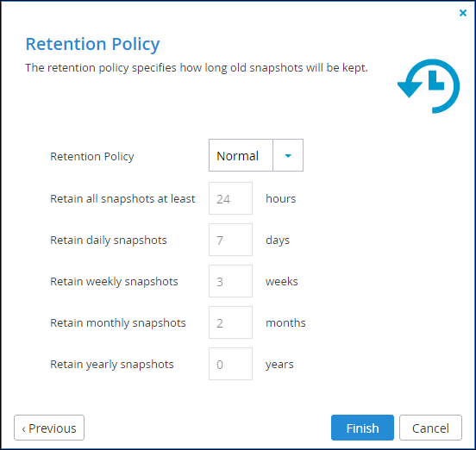Image resolution: width=476 pixels, height=450 pixels.
Task: Click the "Retain yearly snapshots" label
Action: click(112, 364)
